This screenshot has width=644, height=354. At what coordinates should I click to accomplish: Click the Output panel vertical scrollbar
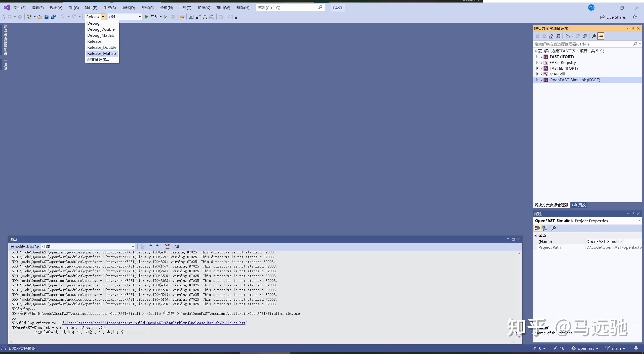pos(519,294)
